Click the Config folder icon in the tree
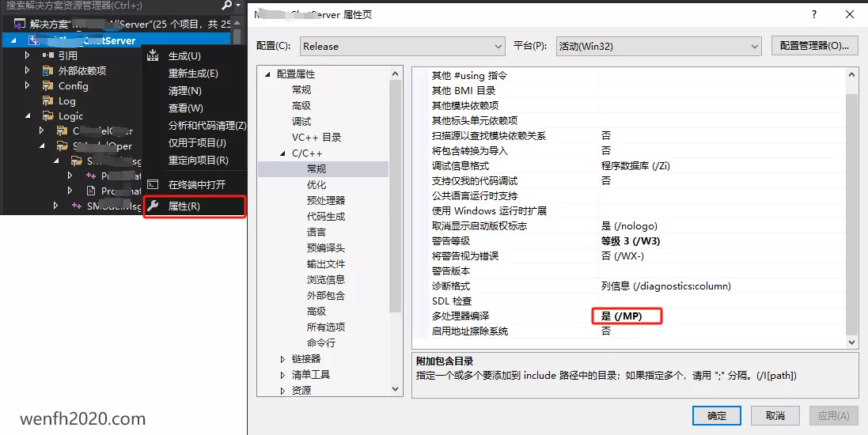 tap(47, 86)
